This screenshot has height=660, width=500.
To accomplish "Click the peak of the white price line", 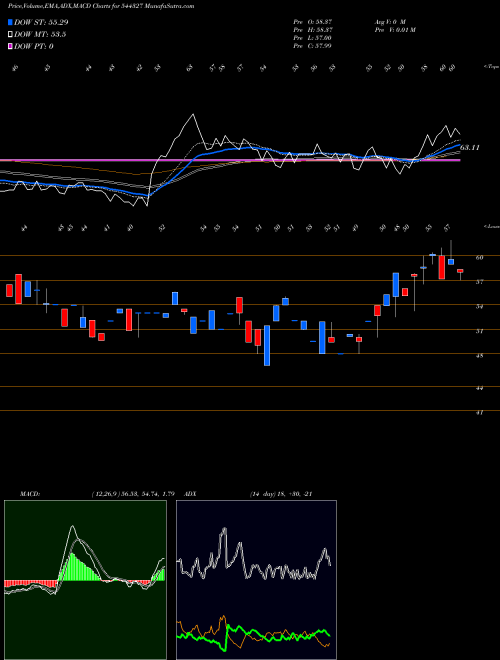I will coord(193,114).
